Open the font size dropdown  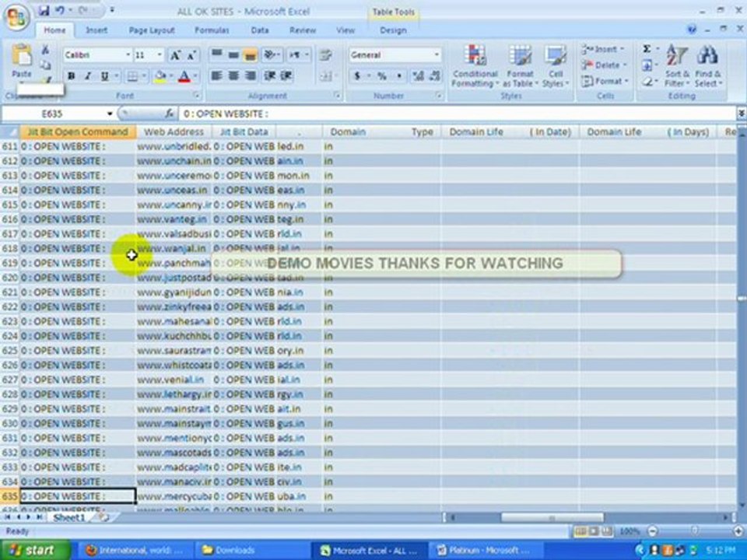coord(160,55)
